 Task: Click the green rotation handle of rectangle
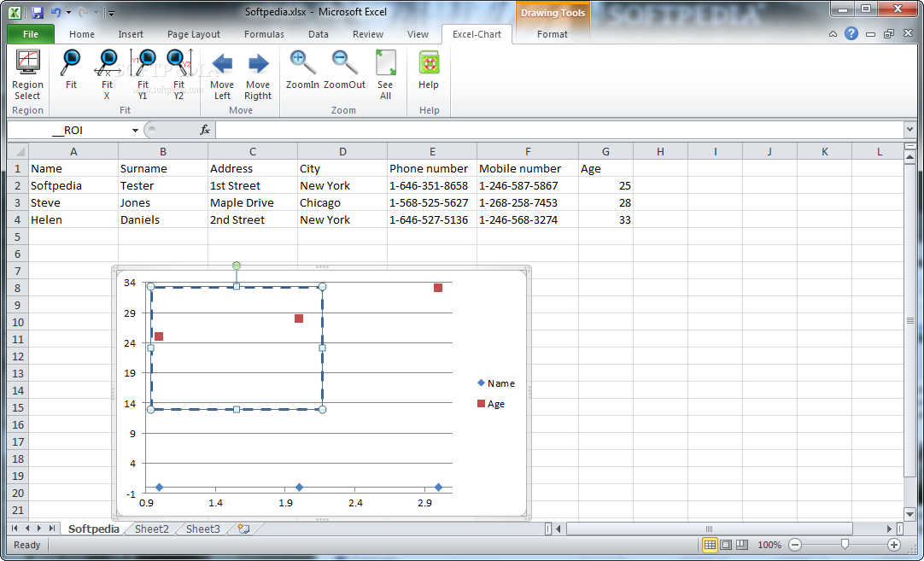point(237,266)
